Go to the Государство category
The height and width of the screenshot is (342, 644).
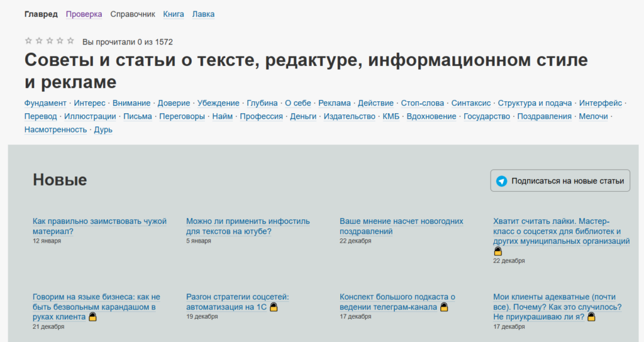coord(487,116)
